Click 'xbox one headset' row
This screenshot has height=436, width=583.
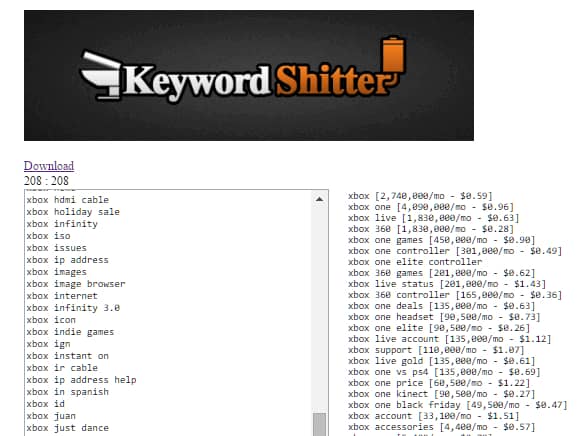coord(444,317)
